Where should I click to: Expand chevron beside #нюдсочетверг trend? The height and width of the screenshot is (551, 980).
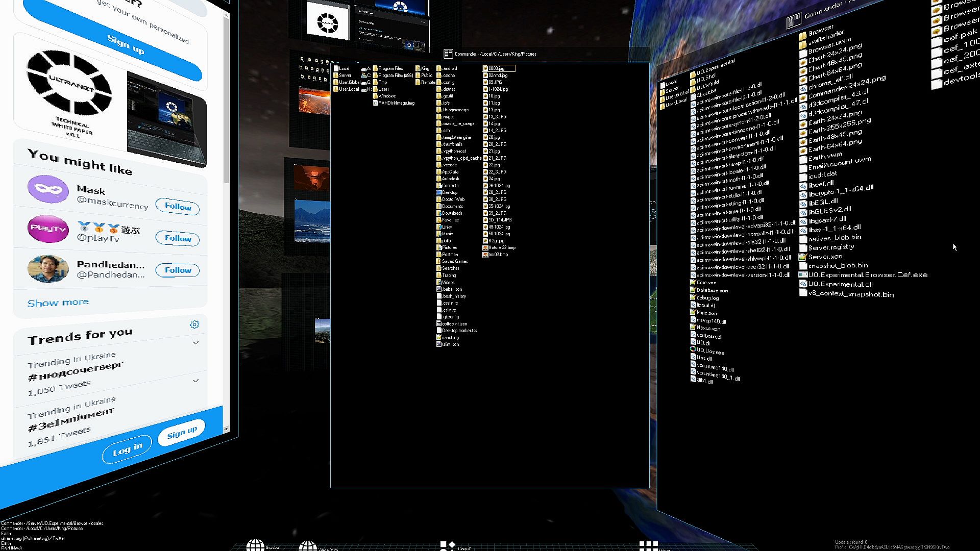(195, 343)
